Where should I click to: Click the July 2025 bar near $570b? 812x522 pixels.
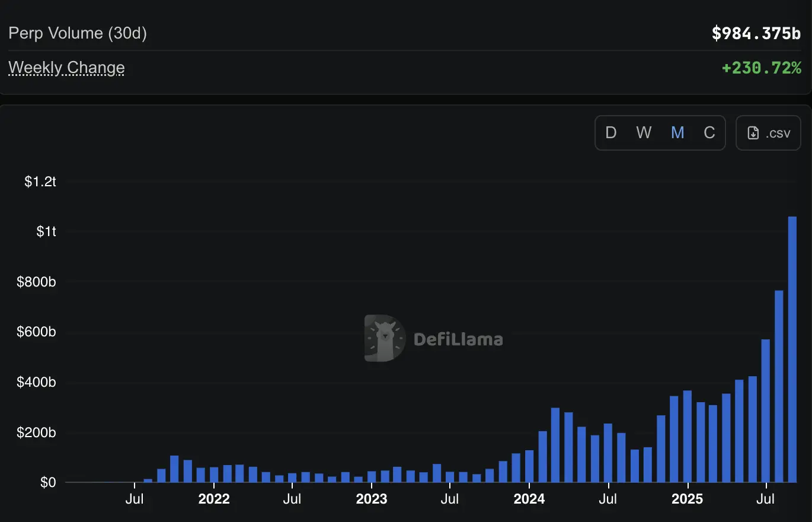pyautogui.click(x=766, y=410)
